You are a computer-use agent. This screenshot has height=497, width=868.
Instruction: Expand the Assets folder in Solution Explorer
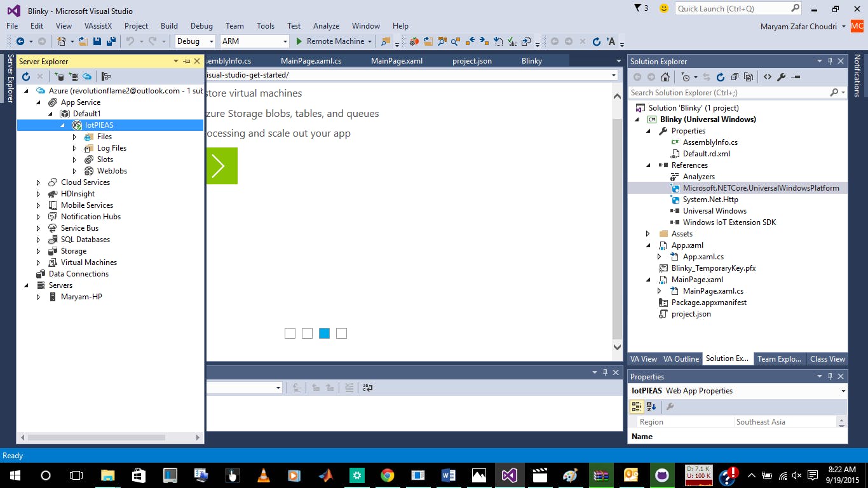(648, 234)
